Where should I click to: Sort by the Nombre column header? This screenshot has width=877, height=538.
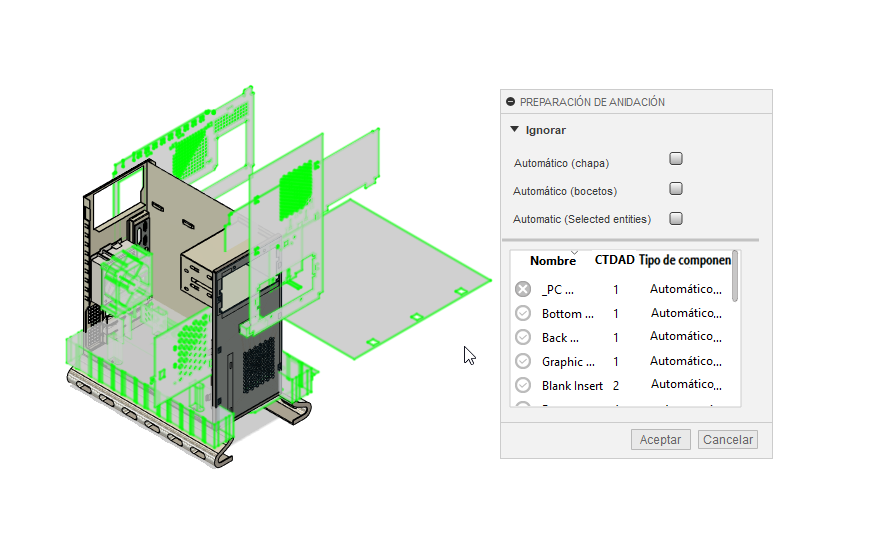pos(553,261)
